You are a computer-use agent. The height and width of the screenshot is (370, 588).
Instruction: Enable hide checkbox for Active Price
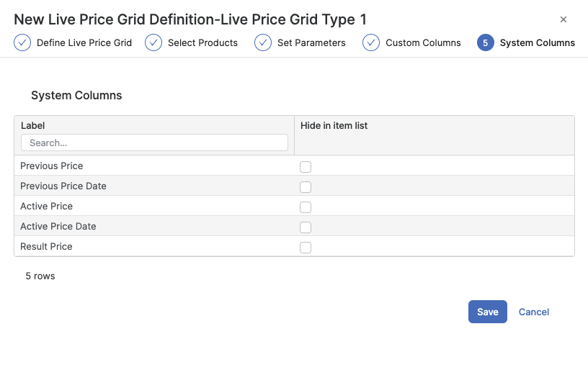click(x=306, y=207)
